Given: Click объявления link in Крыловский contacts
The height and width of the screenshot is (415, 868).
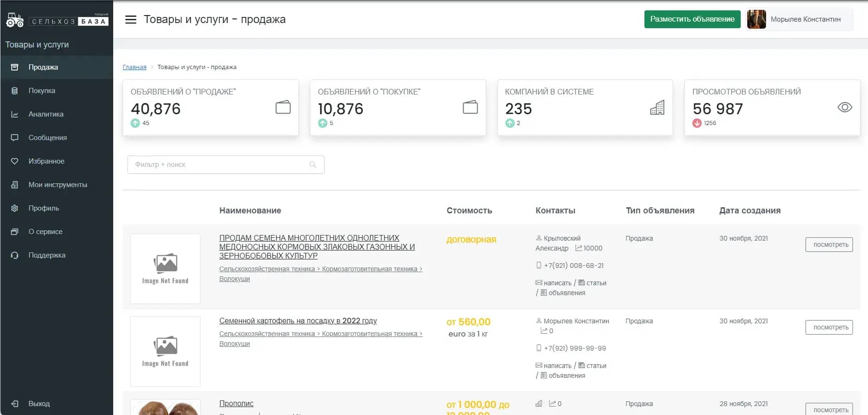Looking at the screenshot, I should (567, 293).
